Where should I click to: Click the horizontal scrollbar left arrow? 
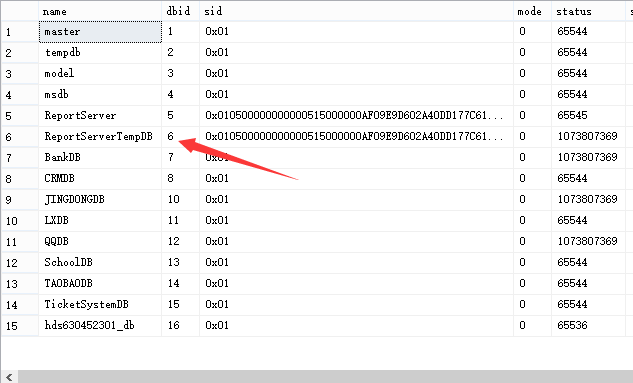tap(9, 377)
